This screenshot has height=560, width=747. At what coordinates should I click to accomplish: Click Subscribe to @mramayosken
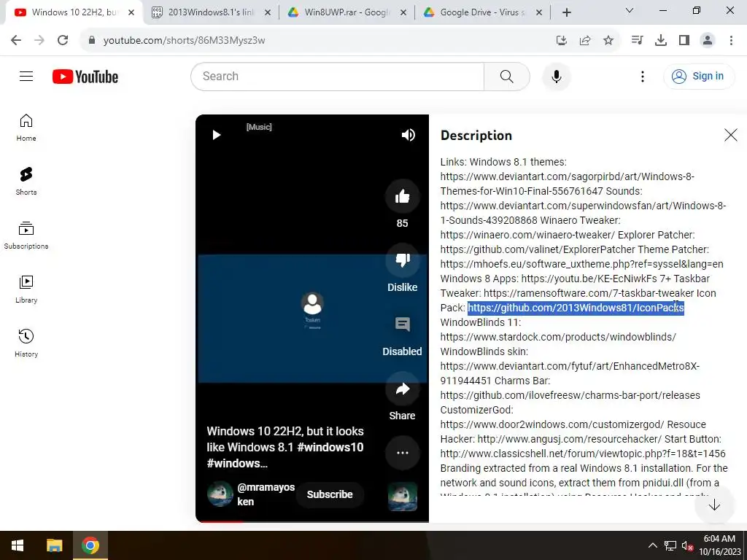coord(330,494)
